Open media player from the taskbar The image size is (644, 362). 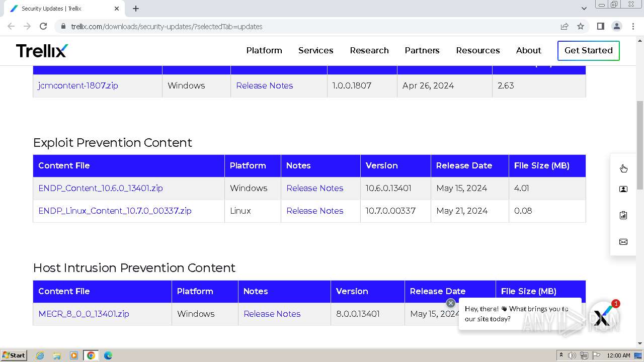[x=74, y=355]
